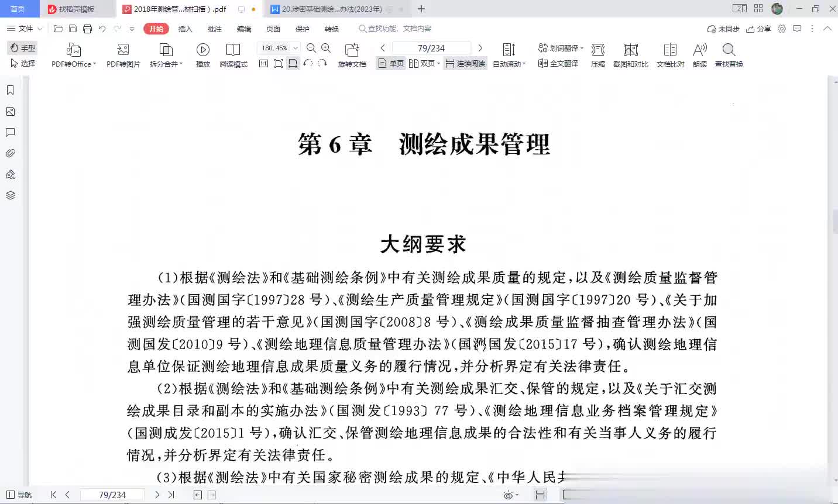This screenshot has height=504, width=838.
Task: Click the PDF转Office conversion icon
Action: coord(73,50)
